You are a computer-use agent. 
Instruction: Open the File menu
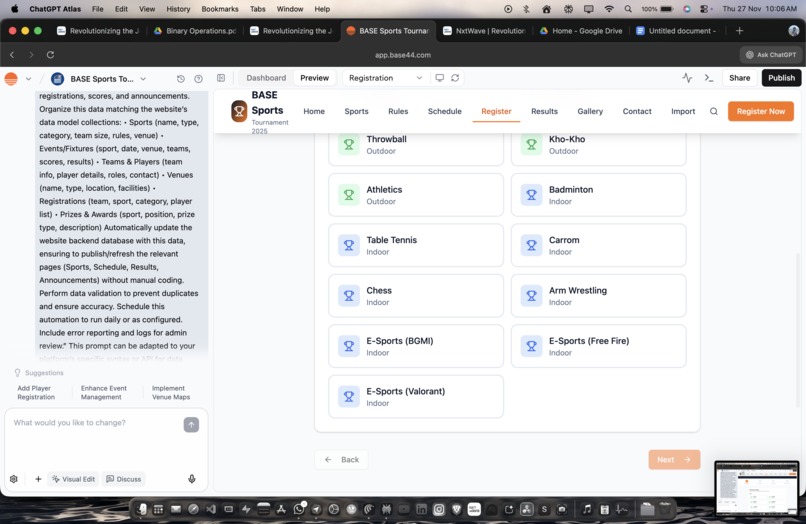[x=97, y=9]
